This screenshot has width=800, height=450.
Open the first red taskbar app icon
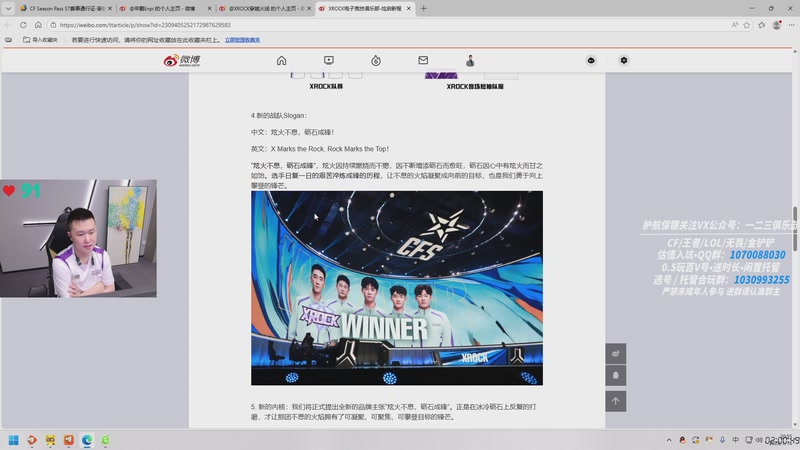click(32, 440)
